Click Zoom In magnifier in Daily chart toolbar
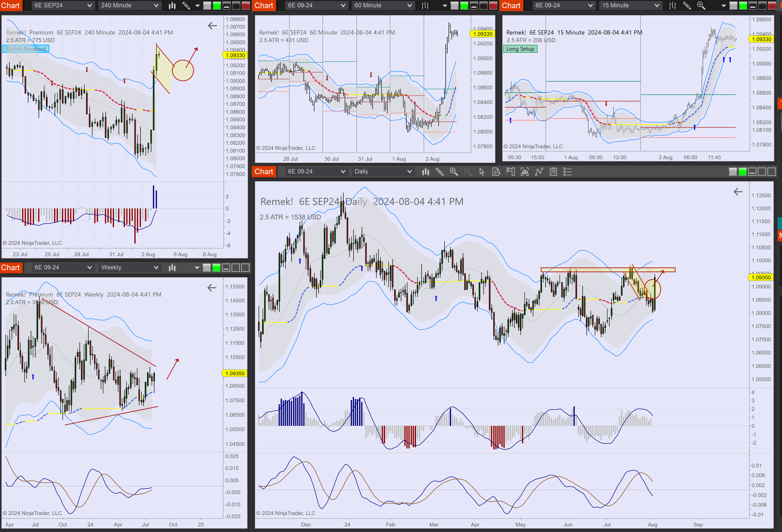 pyautogui.click(x=454, y=172)
